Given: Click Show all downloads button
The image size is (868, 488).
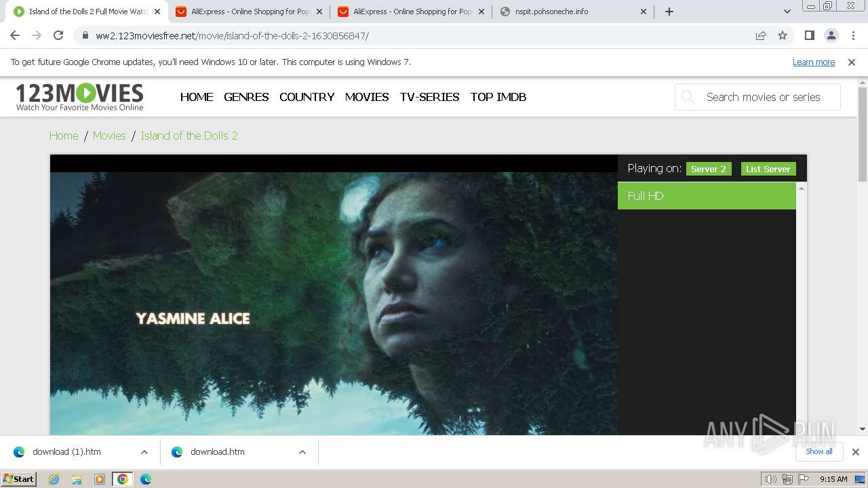Looking at the screenshot, I should pyautogui.click(x=819, y=451).
